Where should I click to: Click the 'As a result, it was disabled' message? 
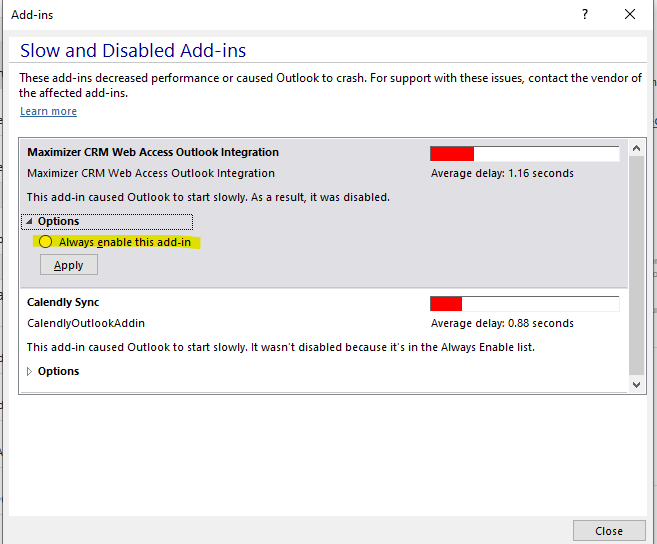[208, 197]
